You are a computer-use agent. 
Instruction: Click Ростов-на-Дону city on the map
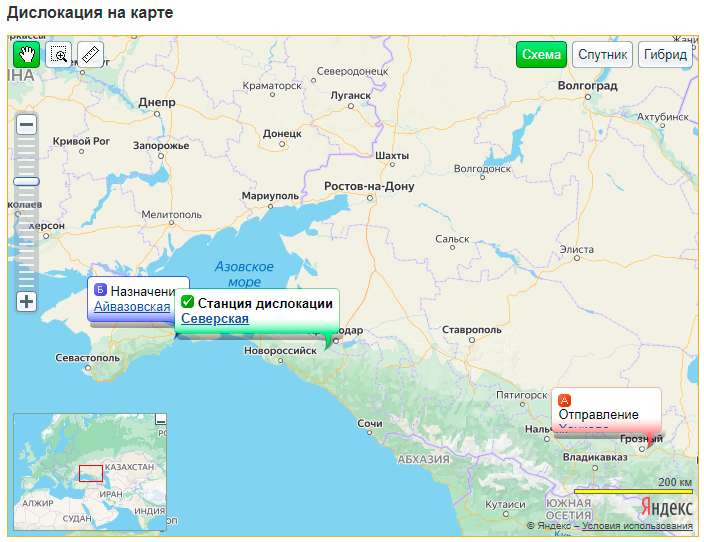(369, 187)
